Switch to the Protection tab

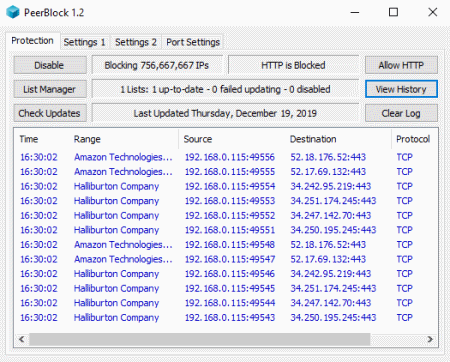[x=32, y=41]
